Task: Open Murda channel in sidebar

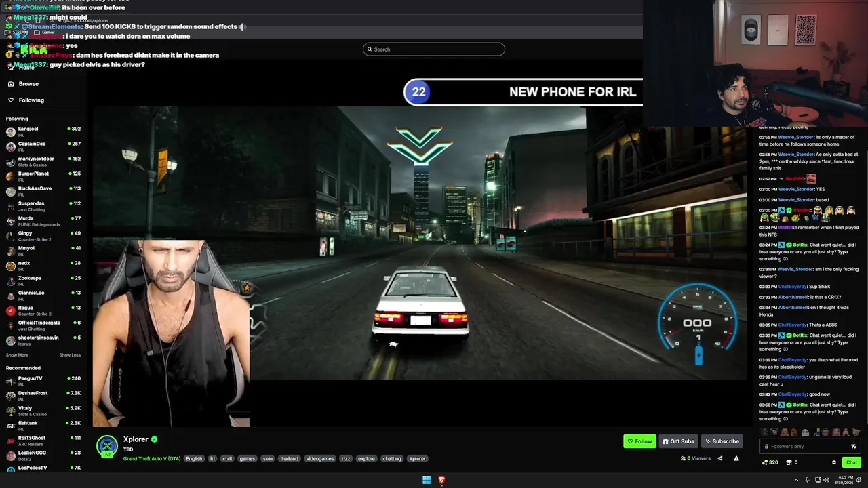Action: pyautogui.click(x=43, y=221)
